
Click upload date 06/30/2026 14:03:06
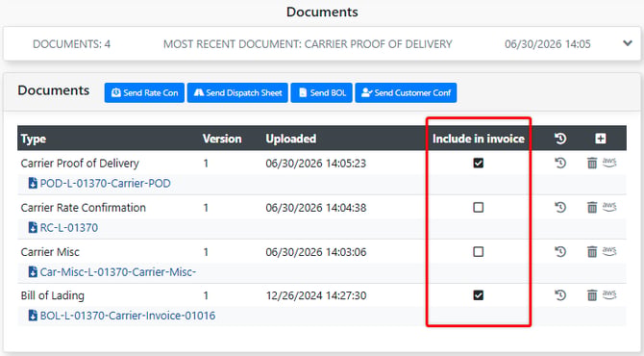point(315,252)
